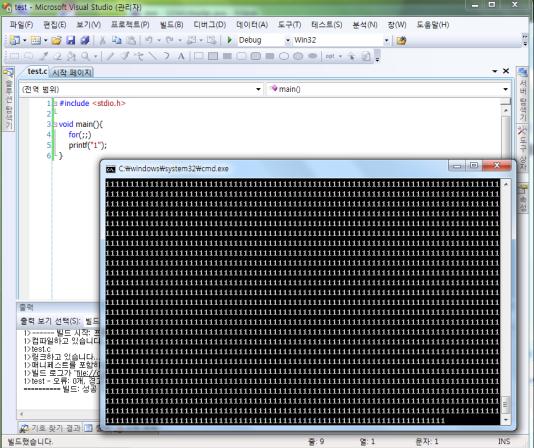
Task: Click the Undo arrow icon
Action: (x=148, y=40)
